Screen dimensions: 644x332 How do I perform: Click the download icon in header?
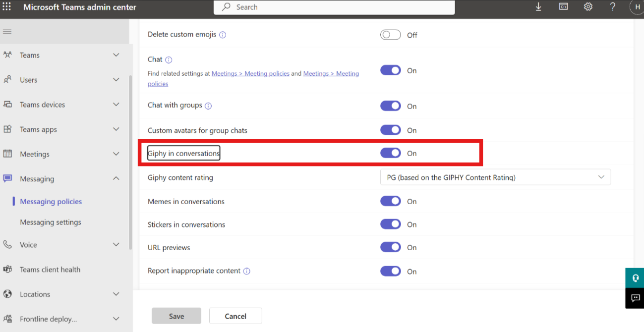click(538, 7)
